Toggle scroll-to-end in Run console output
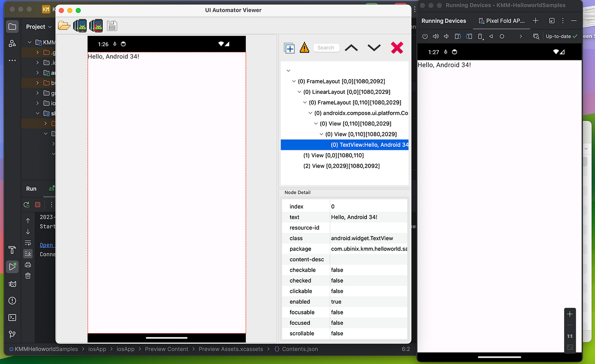The height and width of the screenshot is (364, 595). (x=28, y=254)
